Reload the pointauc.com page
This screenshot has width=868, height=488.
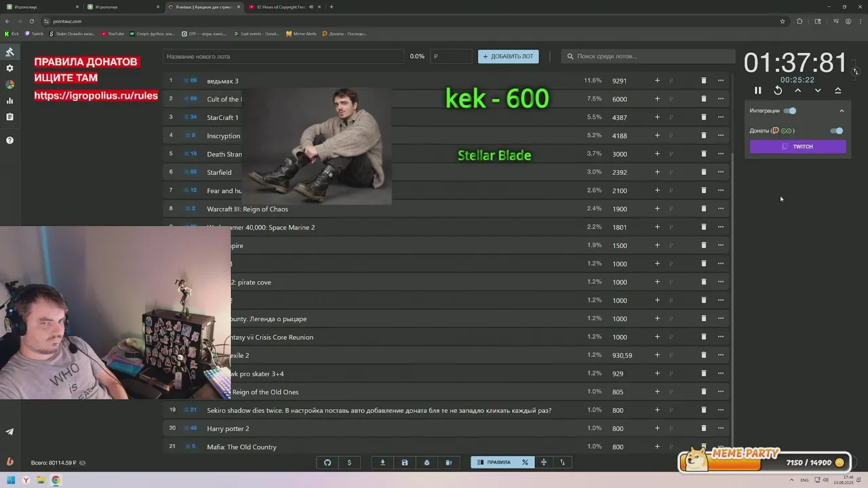[x=32, y=21]
